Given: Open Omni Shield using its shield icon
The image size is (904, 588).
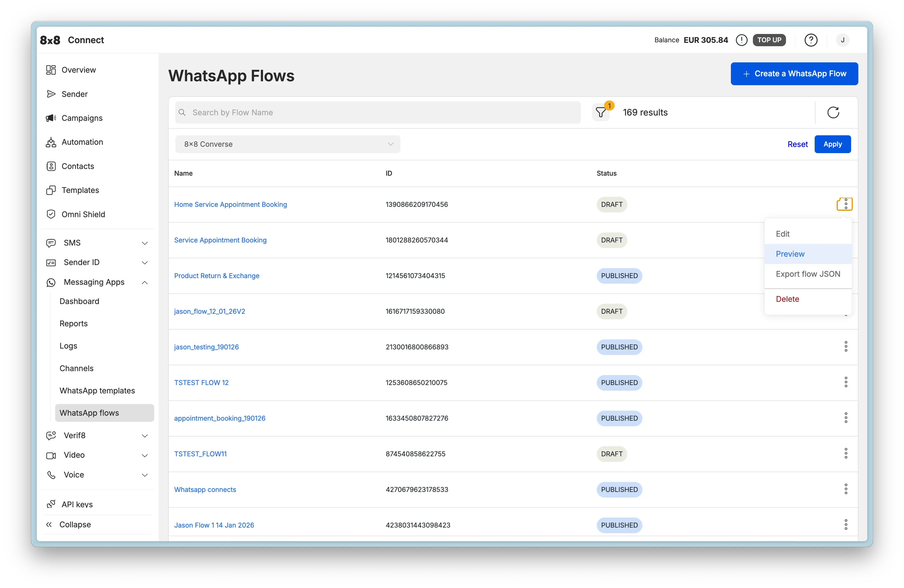Looking at the screenshot, I should pyautogui.click(x=51, y=214).
